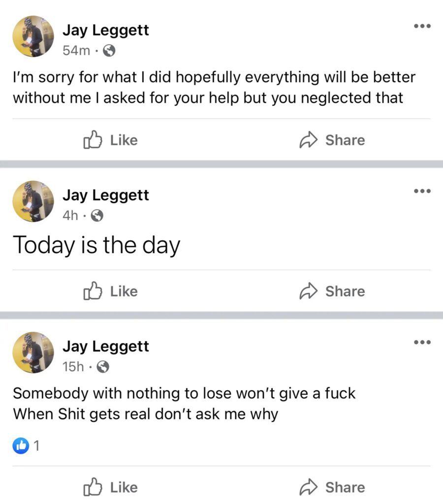443x504 pixels.
Task: Tap the profile picture on the 15h post
Action: (x=33, y=352)
